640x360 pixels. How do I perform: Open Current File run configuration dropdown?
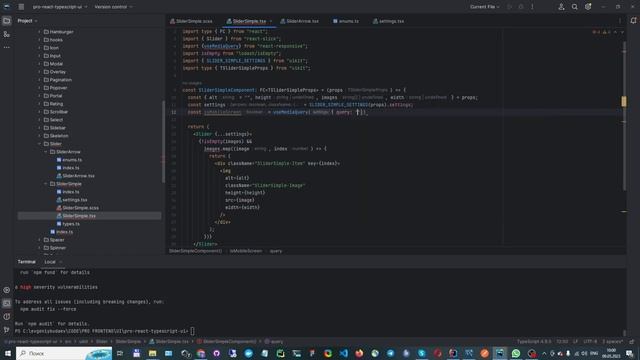pyautogui.click(x=484, y=7)
